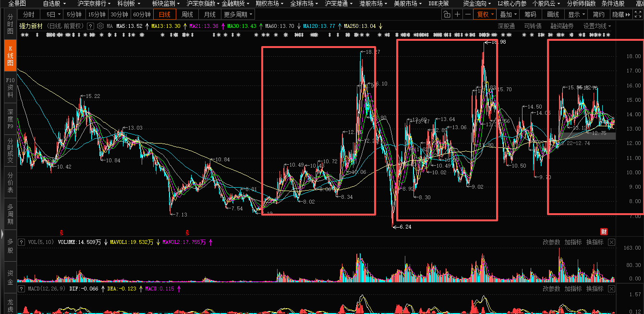Open the 板块监测 menu dropdown
The height and width of the screenshot is (314, 644).
165,3
